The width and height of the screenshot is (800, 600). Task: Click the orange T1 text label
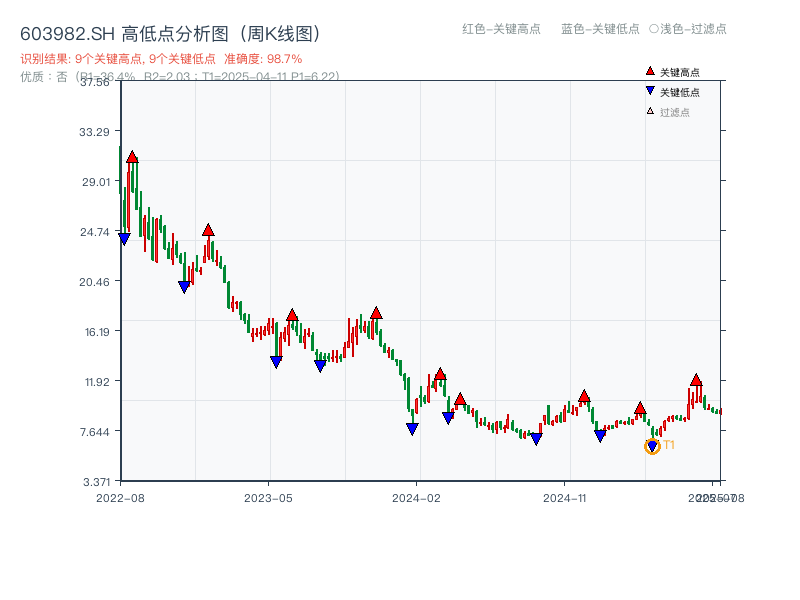669,445
